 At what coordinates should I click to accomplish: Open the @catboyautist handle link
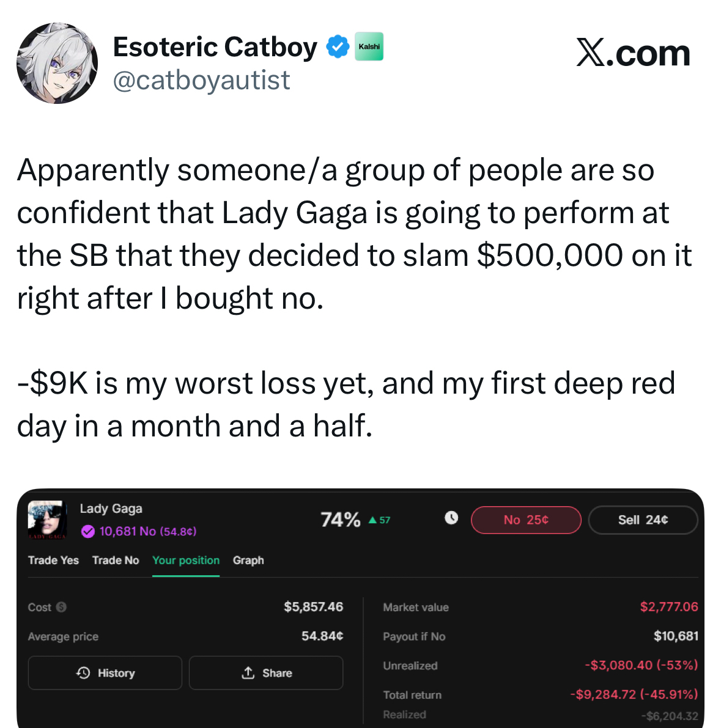(x=201, y=81)
